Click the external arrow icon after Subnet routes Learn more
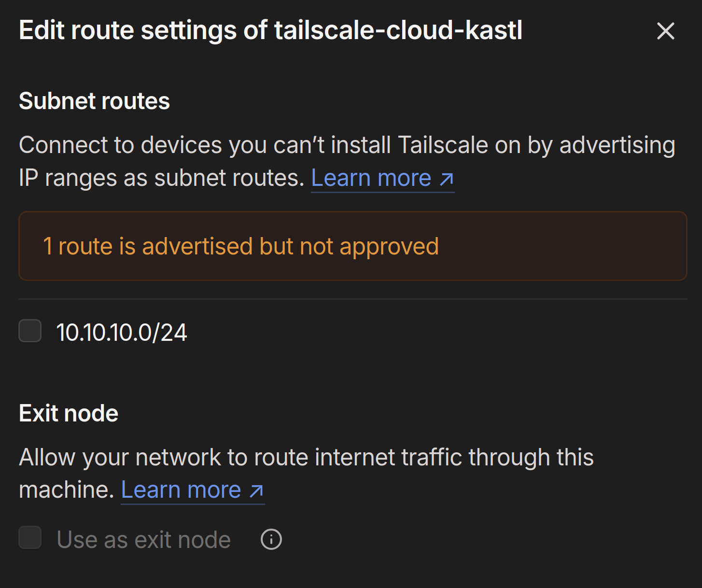702x588 pixels. pos(447,179)
